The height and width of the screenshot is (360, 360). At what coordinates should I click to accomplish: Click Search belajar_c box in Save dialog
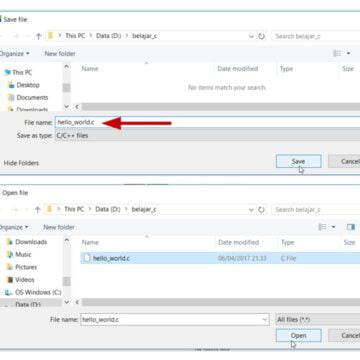[316, 36]
